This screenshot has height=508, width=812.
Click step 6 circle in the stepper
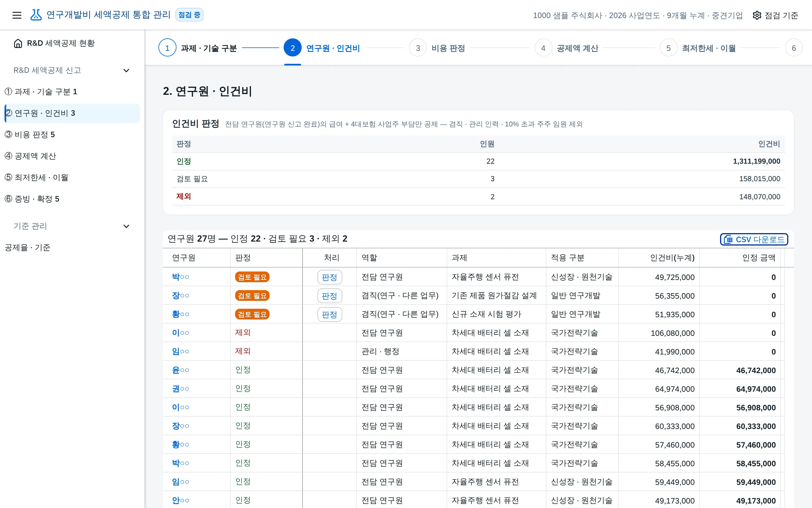click(794, 48)
